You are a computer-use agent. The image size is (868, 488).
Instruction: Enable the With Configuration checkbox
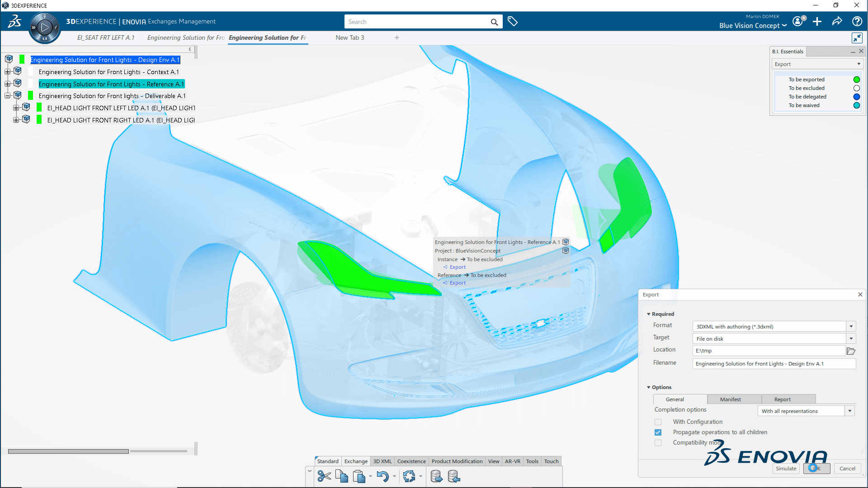pos(658,422)
